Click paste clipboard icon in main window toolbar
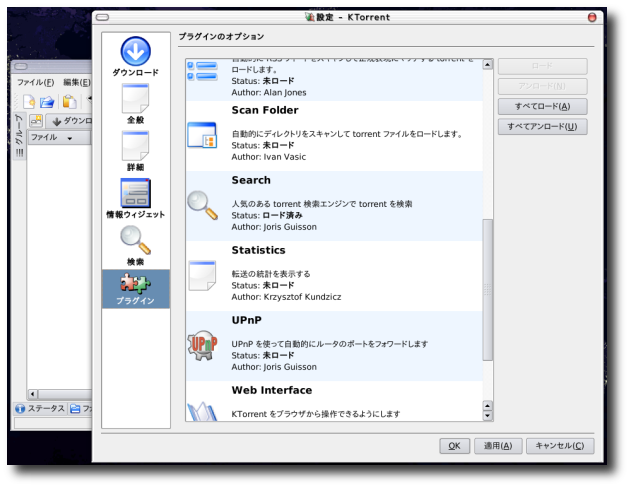The image size is (630, 488). tap(69, 101)
